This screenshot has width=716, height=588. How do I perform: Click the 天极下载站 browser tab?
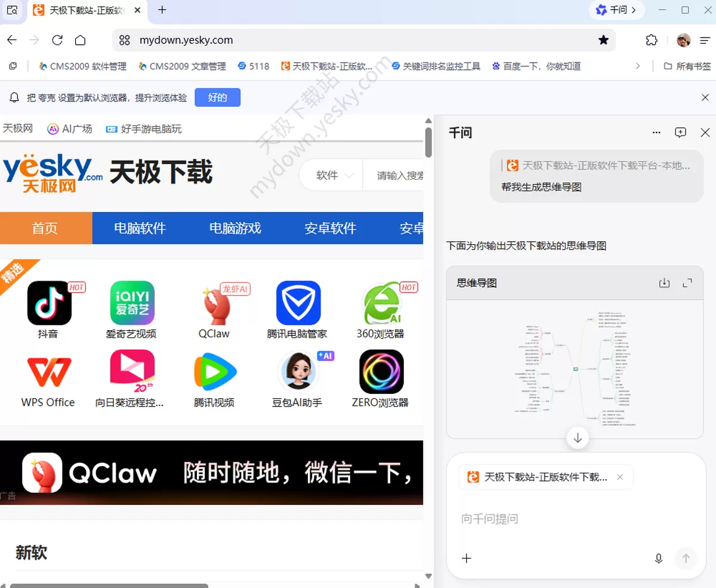tap(87, 10)
